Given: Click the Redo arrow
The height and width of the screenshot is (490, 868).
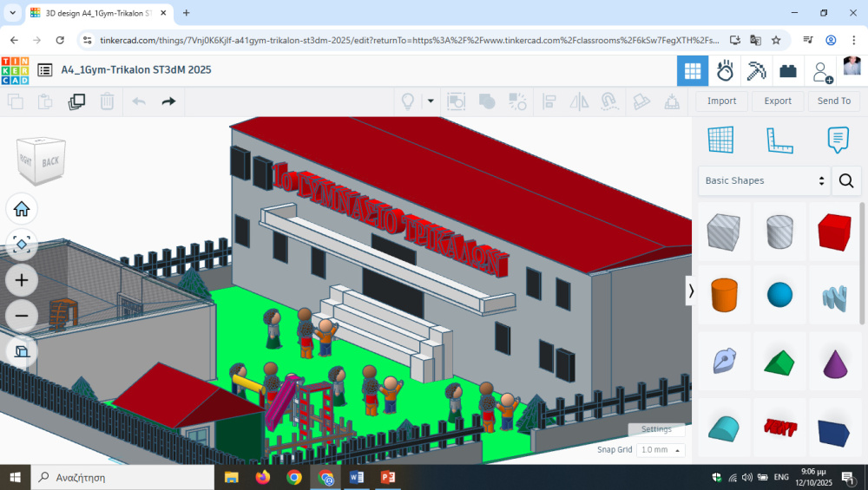Looking at the screenshot, I should 168,101.
